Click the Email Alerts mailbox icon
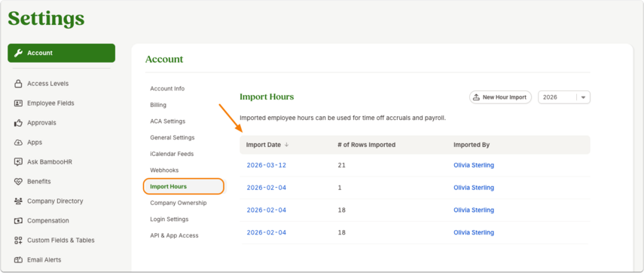This screenshot has width=644, height=273. pyautogui.click(x=18, y=260)
